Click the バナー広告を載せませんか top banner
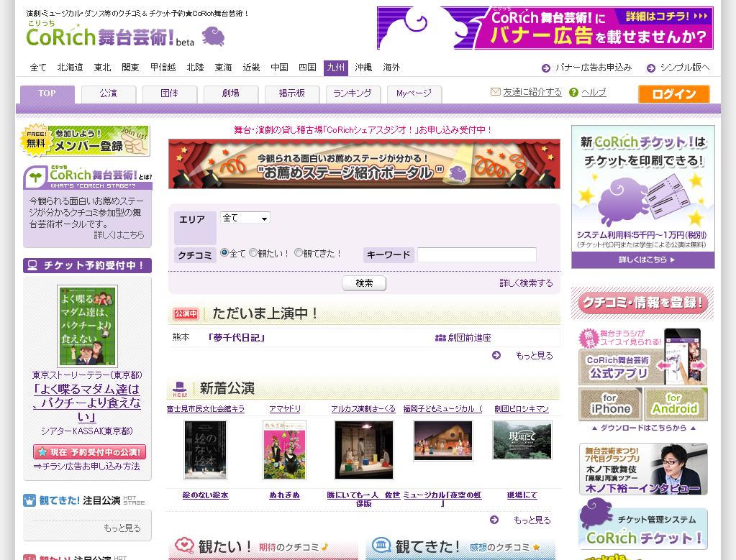Screen dimensions: 736x560 coord(545,28)
